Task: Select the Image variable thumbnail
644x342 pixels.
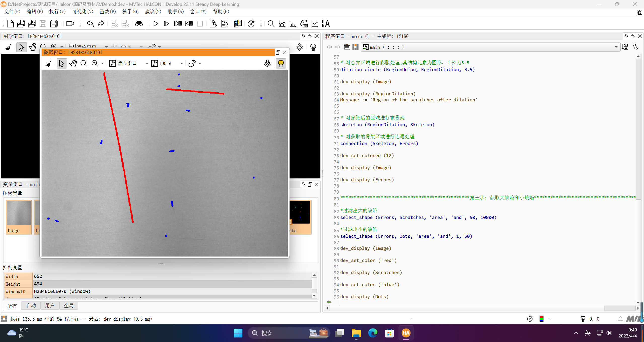Action: [19, 217]
